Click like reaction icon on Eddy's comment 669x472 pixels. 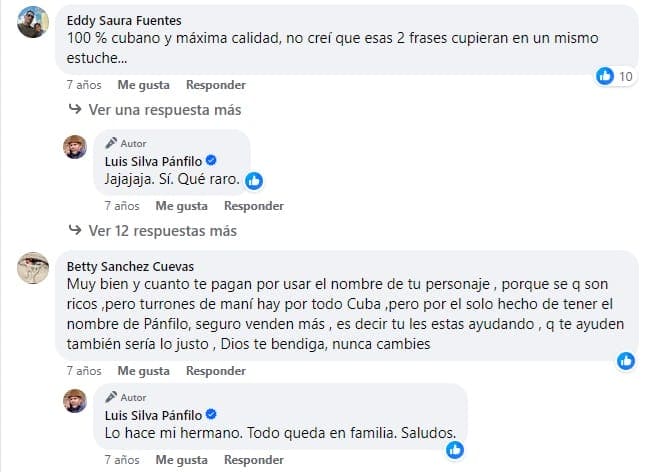coord(604,76)
